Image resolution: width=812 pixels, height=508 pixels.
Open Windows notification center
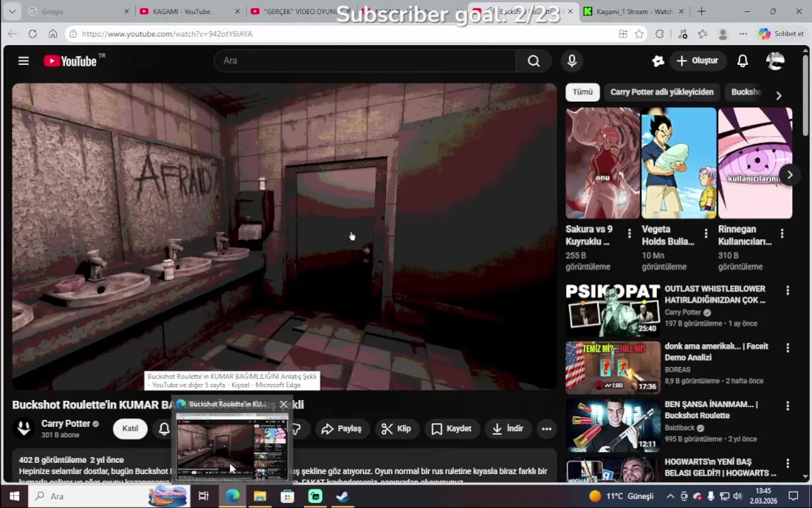(x=794, y=496)
